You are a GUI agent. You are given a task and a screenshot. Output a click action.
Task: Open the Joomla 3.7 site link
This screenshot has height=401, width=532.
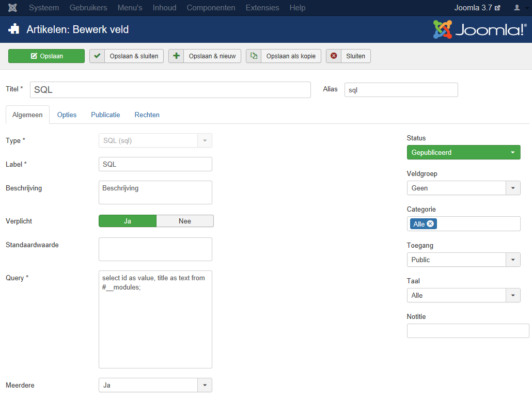click(x=477, y=8)
